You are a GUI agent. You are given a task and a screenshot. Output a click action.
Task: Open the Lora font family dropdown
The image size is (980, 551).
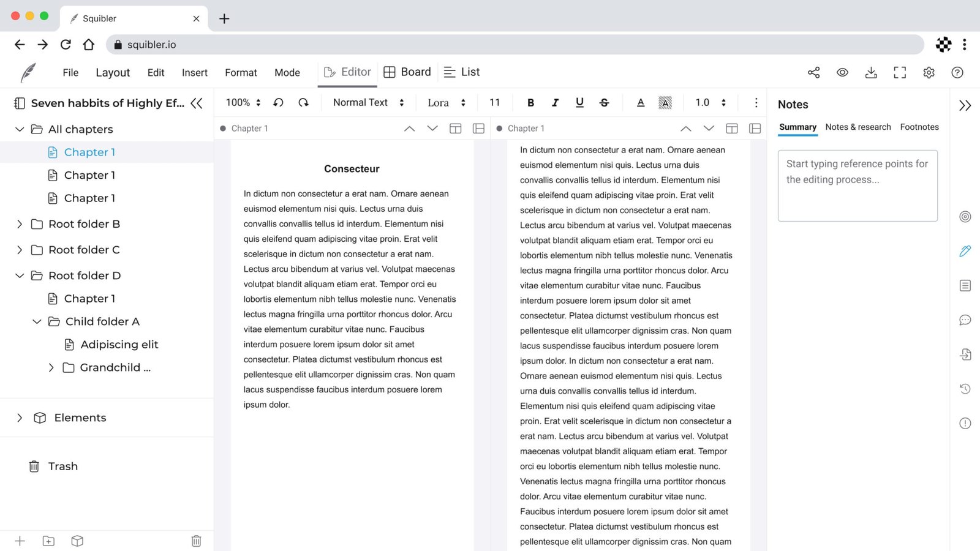click(x=447, y=102)
